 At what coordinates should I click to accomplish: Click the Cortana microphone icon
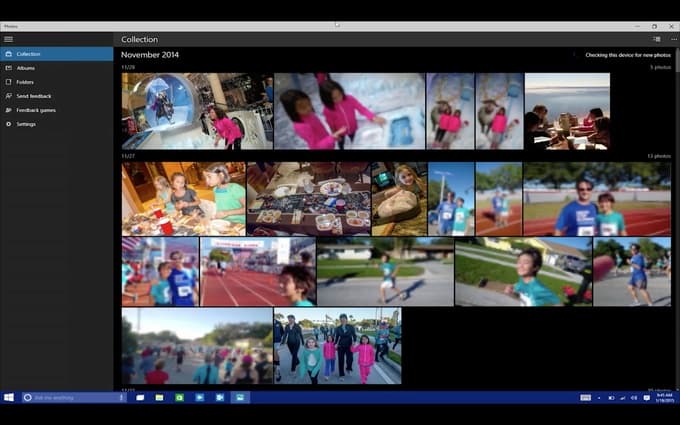pyautogui.click(x=121, y=397)
